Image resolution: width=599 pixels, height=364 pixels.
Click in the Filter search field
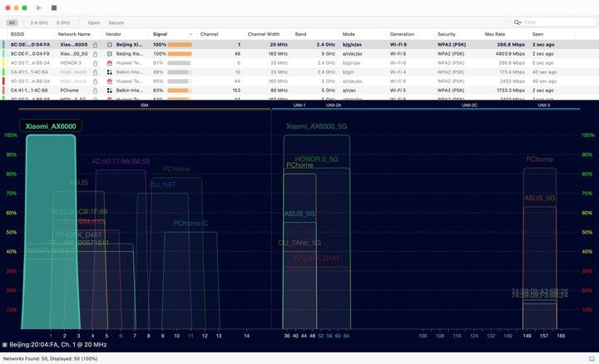click(557, 22)
